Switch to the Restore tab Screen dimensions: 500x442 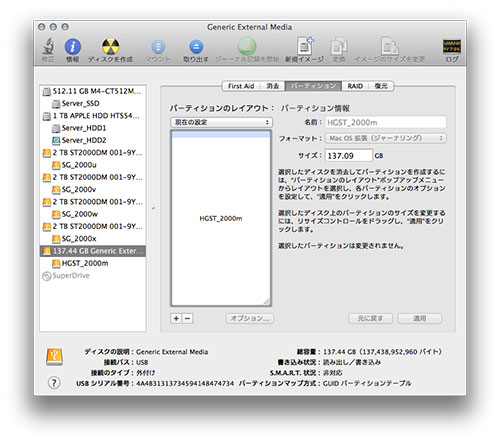click(381, 86)
